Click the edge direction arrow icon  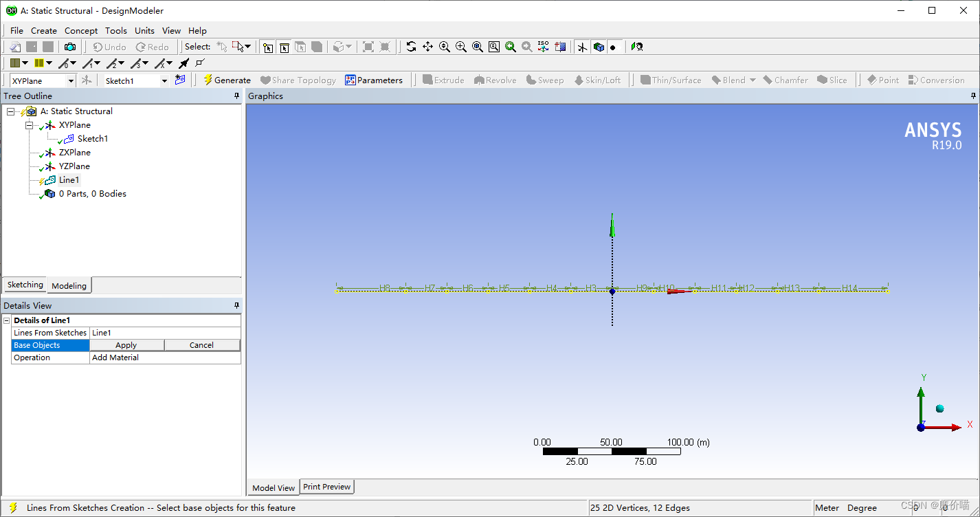pos(183,63)
